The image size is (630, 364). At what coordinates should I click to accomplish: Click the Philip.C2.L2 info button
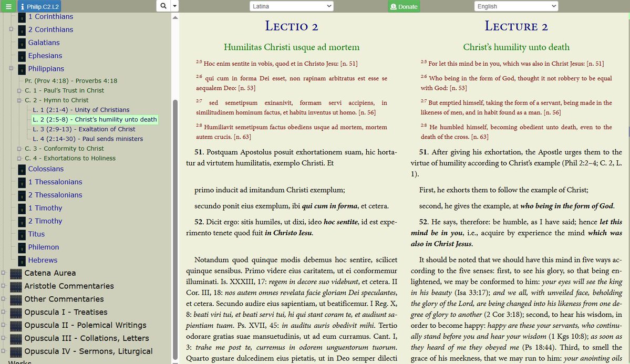pyautogui.click(x=39, y=6)
